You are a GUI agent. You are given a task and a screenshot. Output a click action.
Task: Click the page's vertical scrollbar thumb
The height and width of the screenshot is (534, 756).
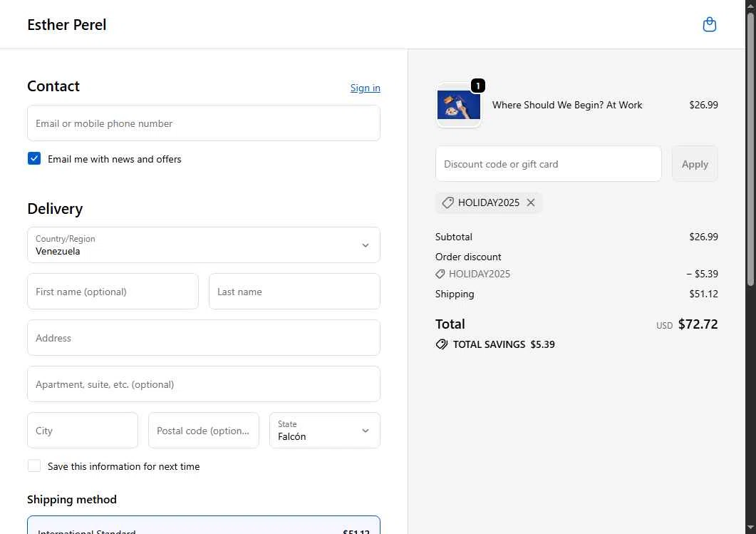tap(750, 150)
